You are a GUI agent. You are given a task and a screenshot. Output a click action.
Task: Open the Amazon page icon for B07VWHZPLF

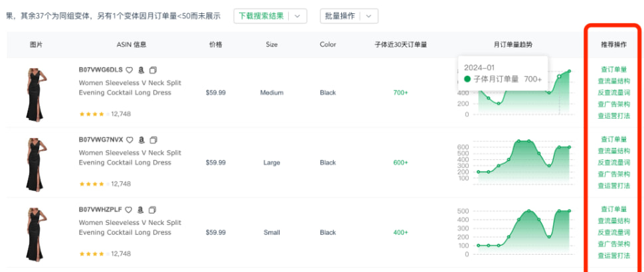tap(141, 210)
